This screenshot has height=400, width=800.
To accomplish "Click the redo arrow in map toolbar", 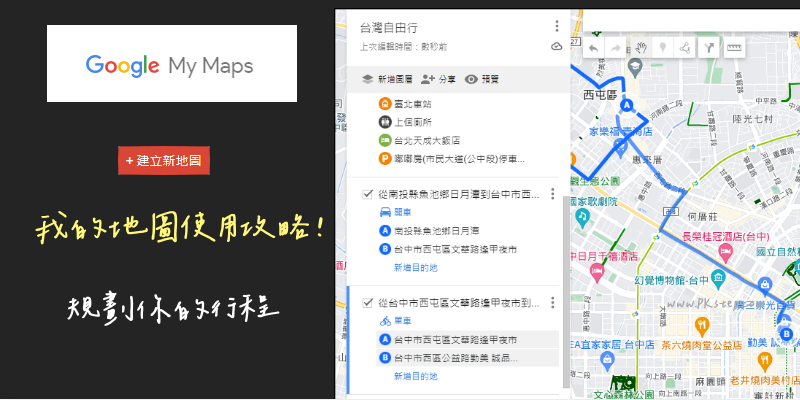I will tap(616, 48).
